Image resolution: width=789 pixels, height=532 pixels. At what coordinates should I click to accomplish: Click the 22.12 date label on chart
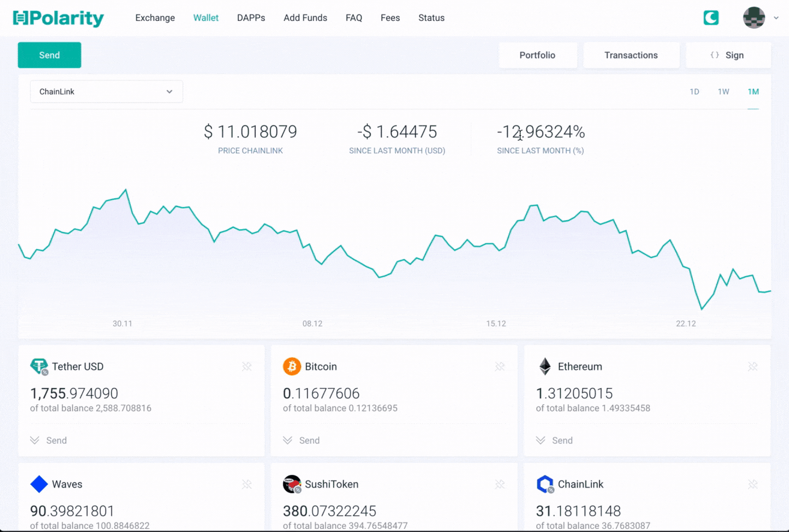686,324
